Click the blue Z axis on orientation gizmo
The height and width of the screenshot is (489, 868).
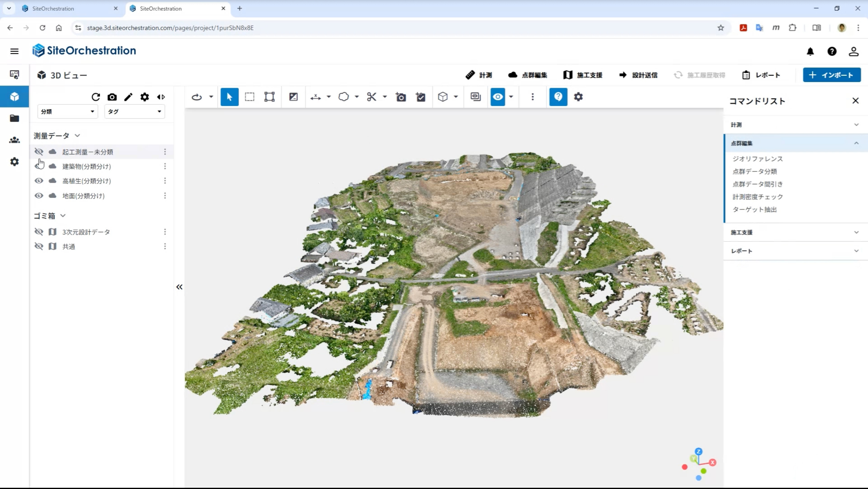click(698, 451)
